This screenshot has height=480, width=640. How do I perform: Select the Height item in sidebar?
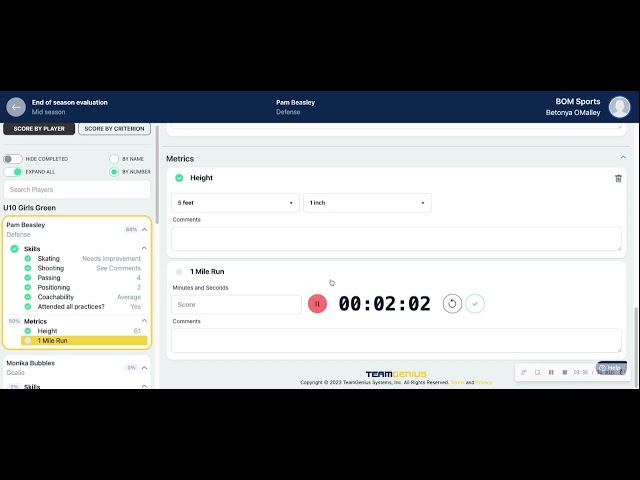click(47, 331)
